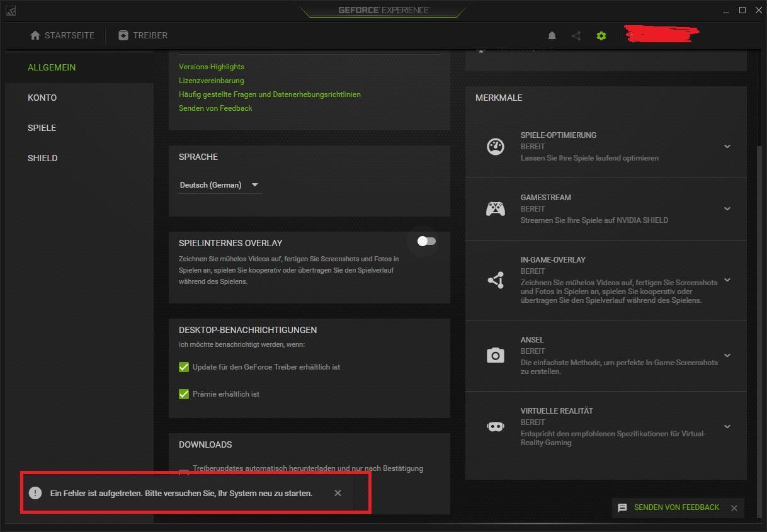
Task: Select Spiele in the sidebar
Action: coord(42,128)
